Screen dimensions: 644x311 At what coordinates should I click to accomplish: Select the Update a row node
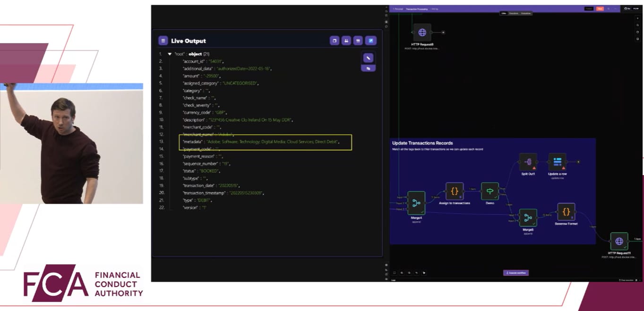tap(557, 162)
